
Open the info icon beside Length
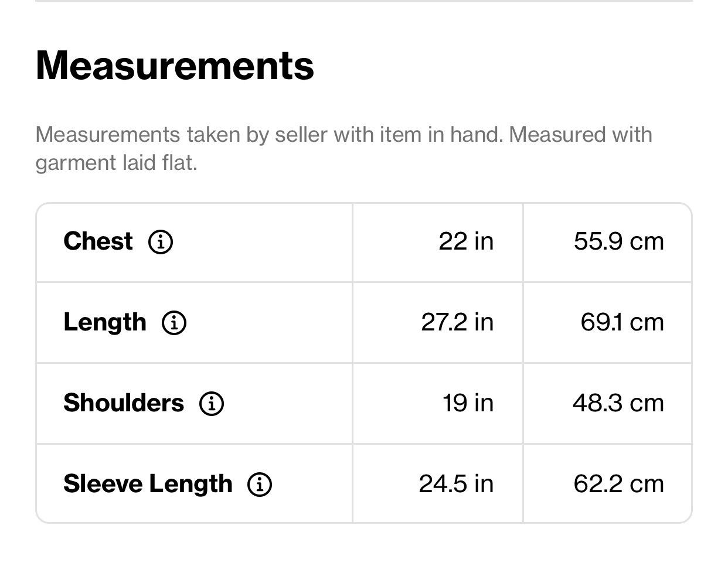(x=174, y=322)
